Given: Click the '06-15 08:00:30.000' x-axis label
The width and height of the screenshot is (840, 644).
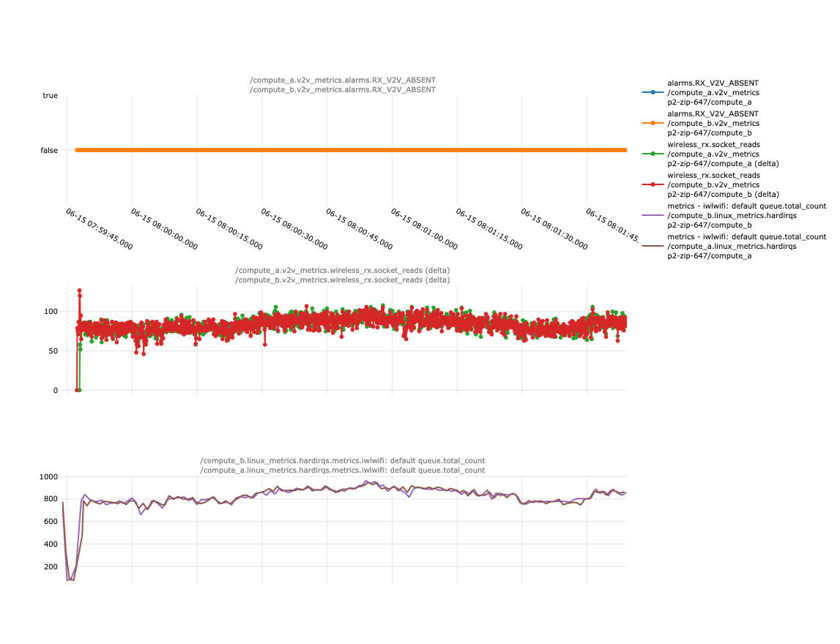Looking at the screenshot, I should coord(294,229).
